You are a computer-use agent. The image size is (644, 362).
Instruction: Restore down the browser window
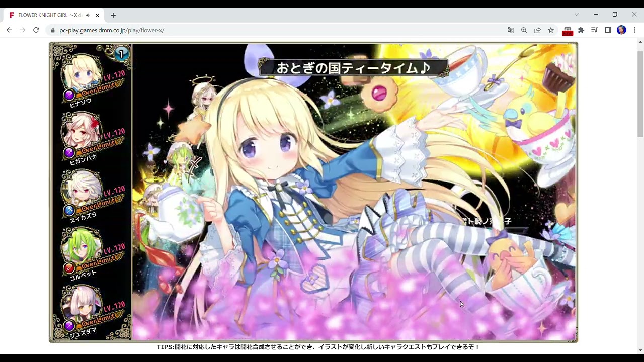pos(615,15)
